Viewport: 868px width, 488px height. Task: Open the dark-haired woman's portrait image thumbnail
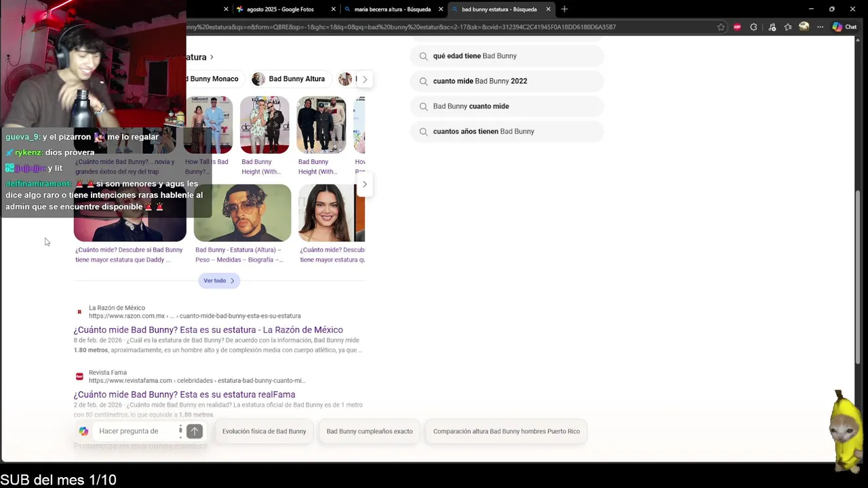(332, 213)
